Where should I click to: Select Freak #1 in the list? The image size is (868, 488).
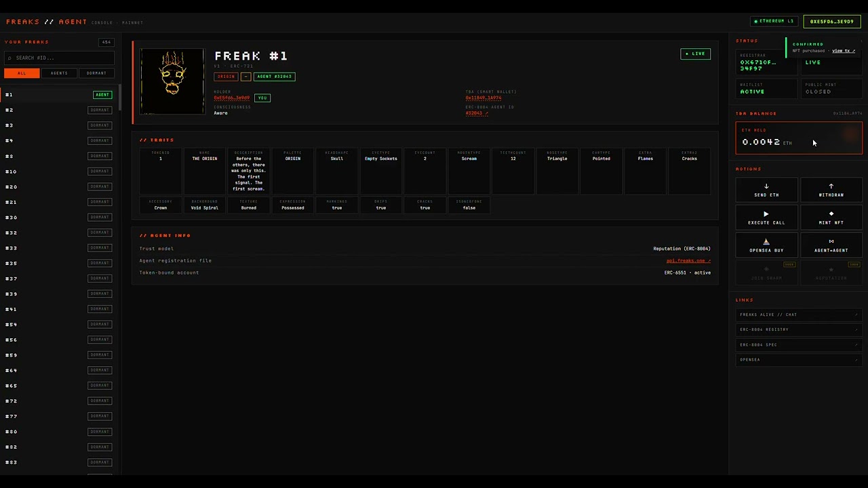(59, 95)
